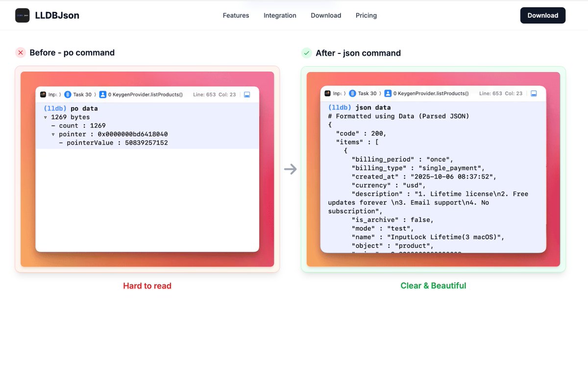Click '0 KeygenProvider.listProducts()' in Before screenshot
The width and height of the screenshot is (588, 365).
click(146, 95)
